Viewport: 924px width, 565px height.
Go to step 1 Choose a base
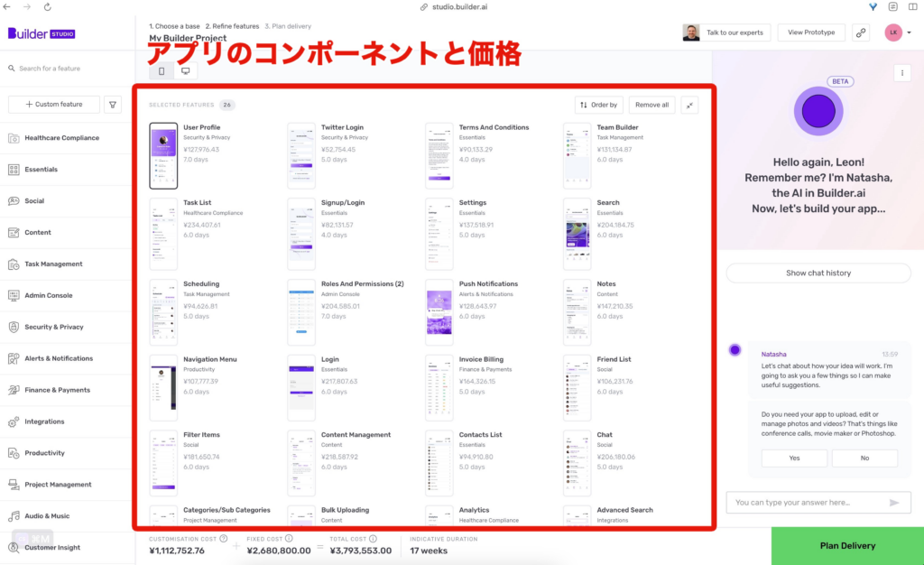tap(174, 26)
